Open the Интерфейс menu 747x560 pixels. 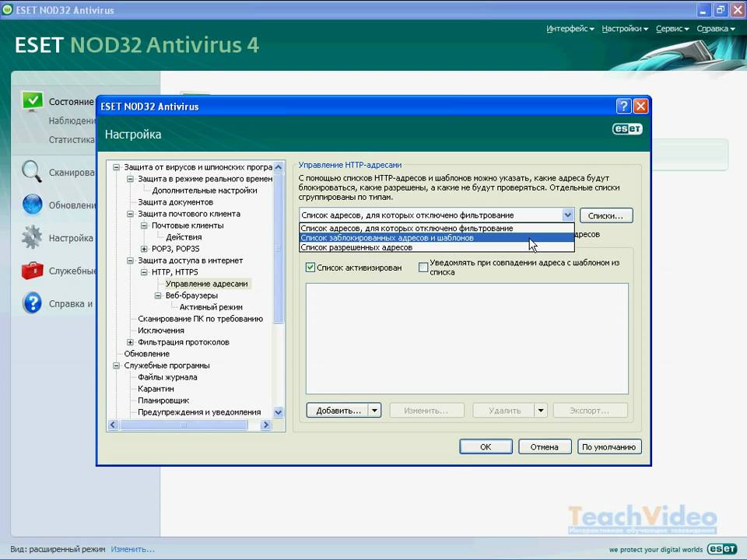(570, 29)
